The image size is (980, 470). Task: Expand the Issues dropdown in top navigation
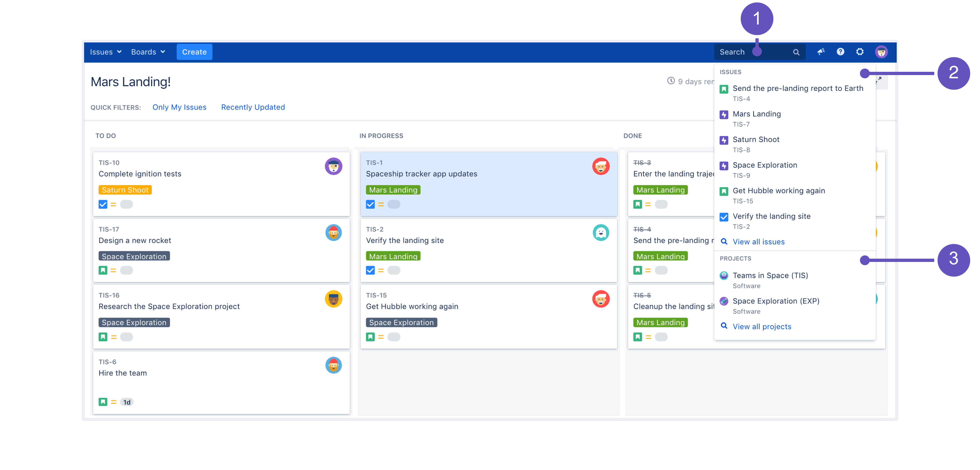point(105,52)
